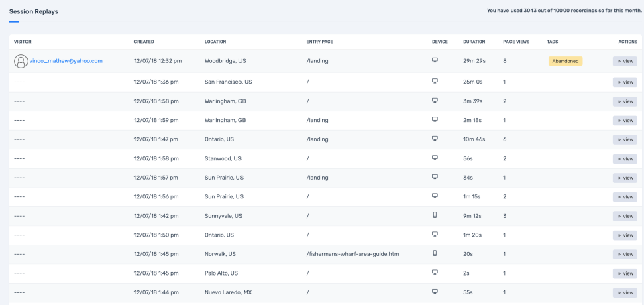The image size is (644, 305).
Task: Select the Session Replays tab
Action: pos(34,11)
